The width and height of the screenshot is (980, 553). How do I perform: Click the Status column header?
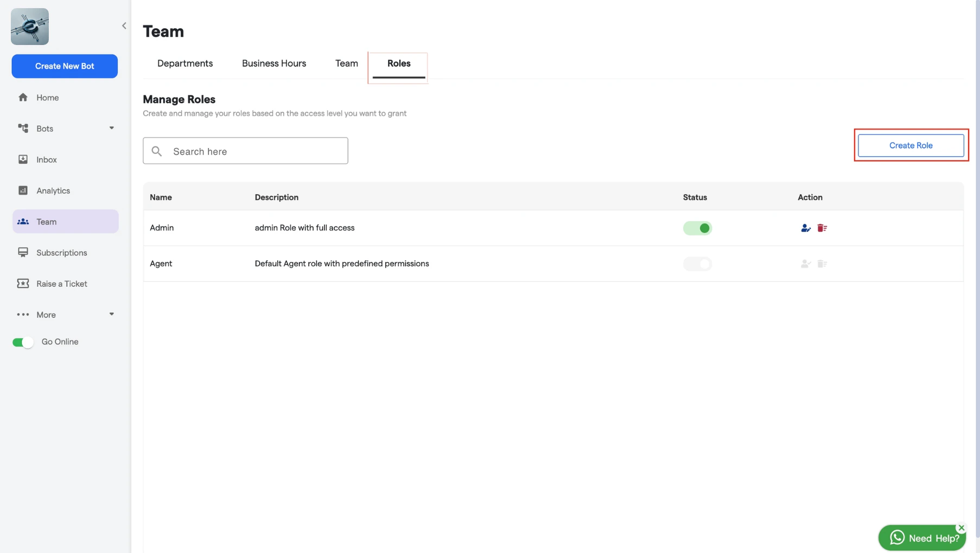pyautogui.click(x=695, y=197)
